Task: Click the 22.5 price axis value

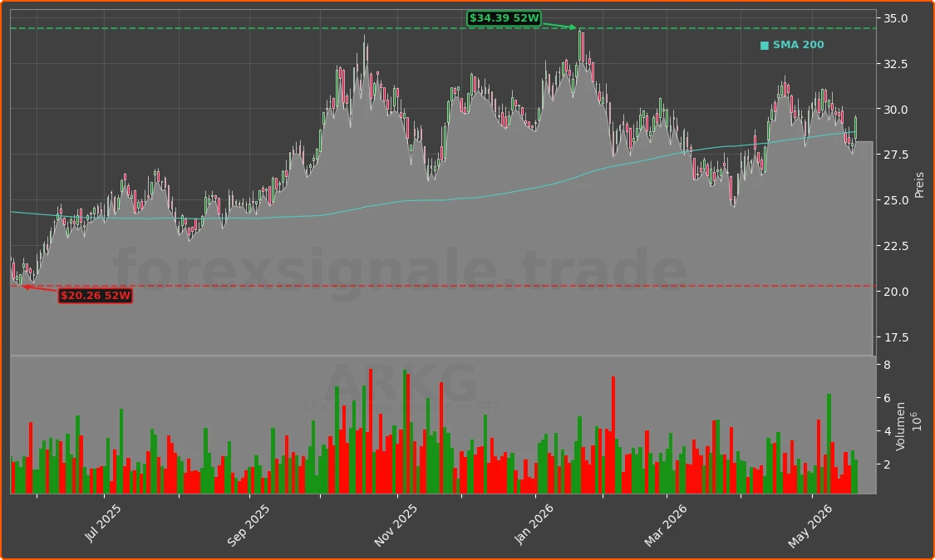Action: coord(896,246)
